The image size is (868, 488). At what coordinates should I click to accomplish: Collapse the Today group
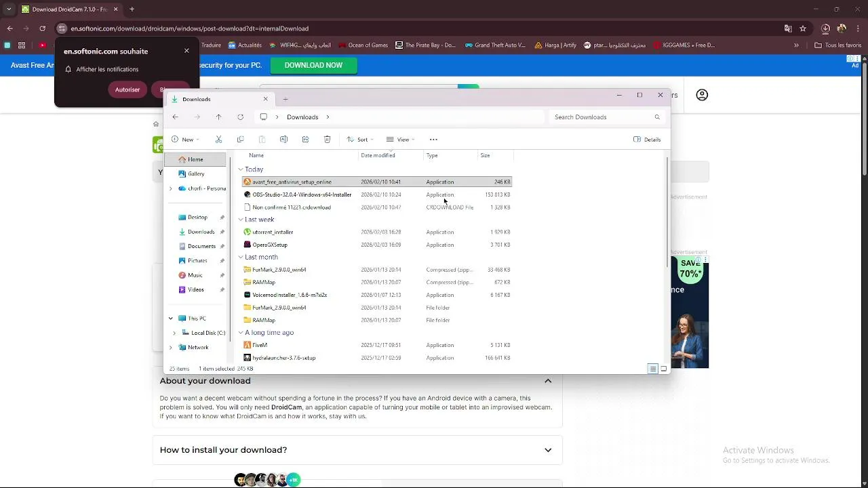[241, 169]
